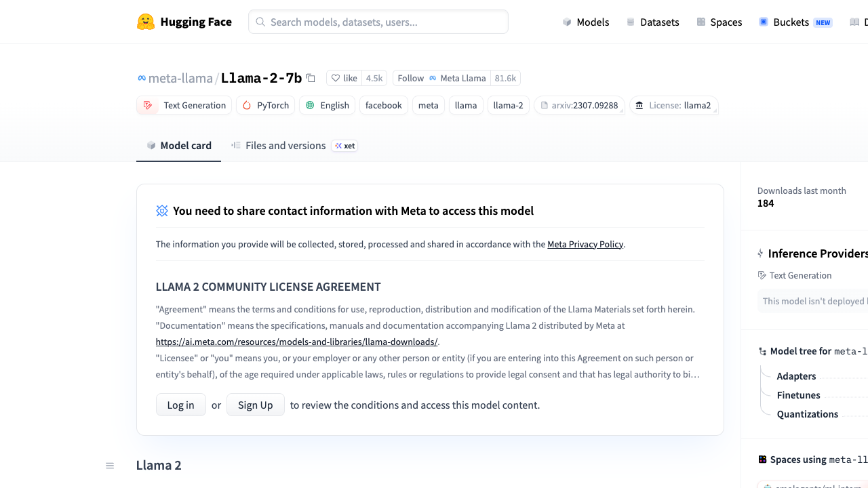
Task: Click the Model card cube icon
Action: click(x=151, y=145)
